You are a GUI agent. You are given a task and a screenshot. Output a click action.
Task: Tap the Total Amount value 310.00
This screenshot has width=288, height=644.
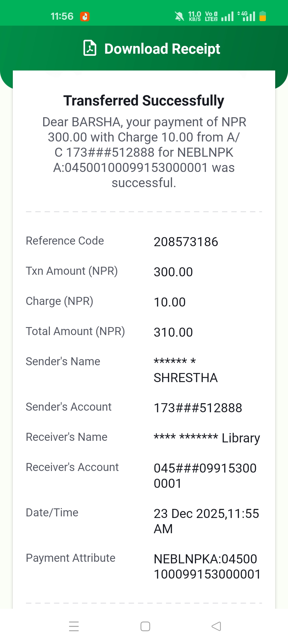173,332
